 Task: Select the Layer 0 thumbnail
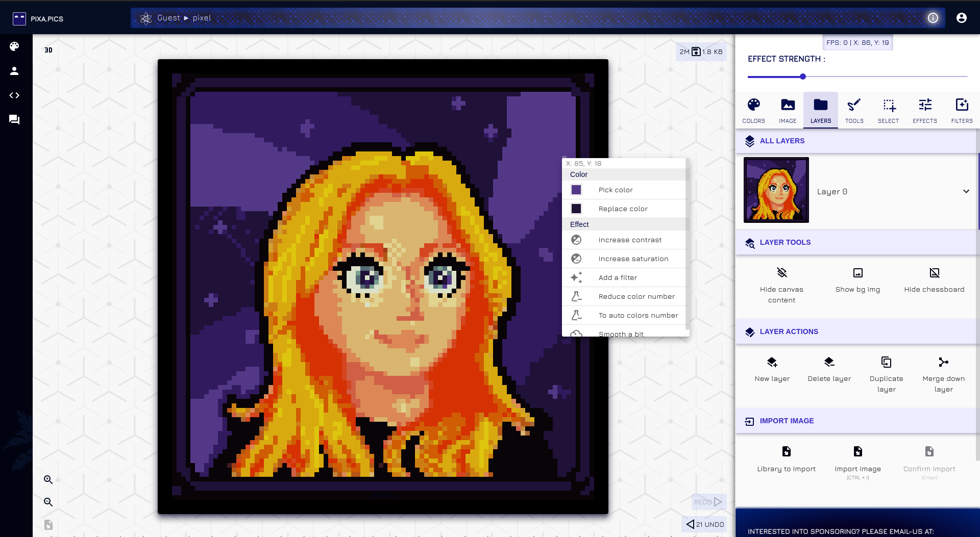click(x=776, y=190)
